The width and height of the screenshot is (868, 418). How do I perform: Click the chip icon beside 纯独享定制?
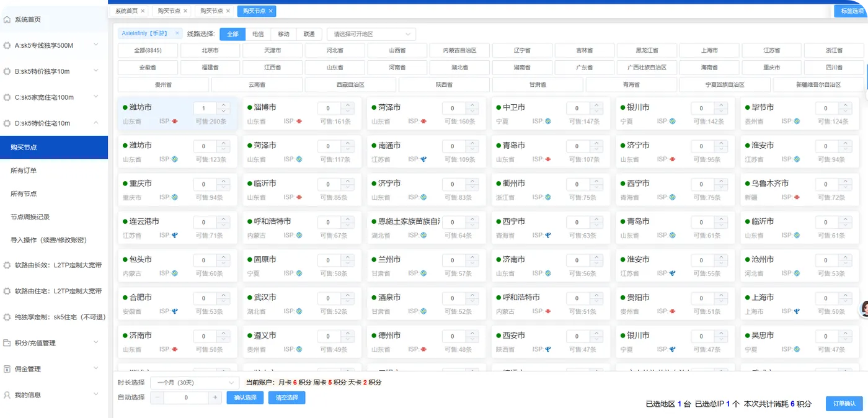pyautogui.click(x=7, y=317)
